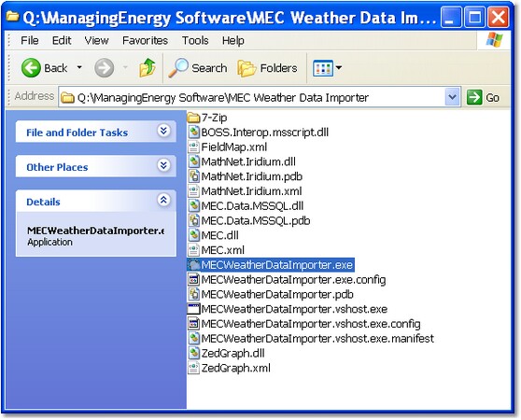The width and height of the screenshot is (521, 420).
Task: Select the MEC.Data.MSSQL.dll file
Action: pyautogui.click(x=246, y=206)
